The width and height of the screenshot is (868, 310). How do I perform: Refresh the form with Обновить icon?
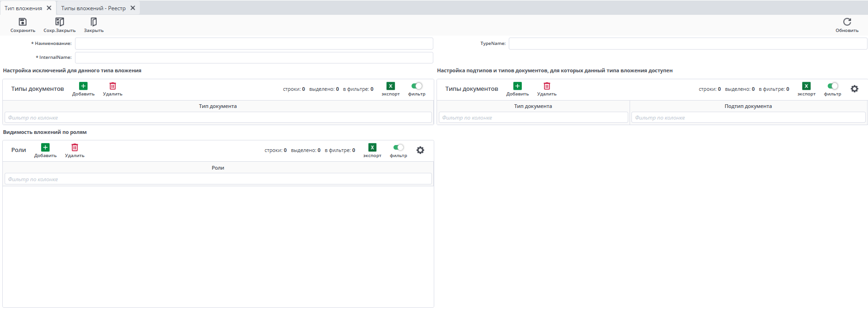847,22
